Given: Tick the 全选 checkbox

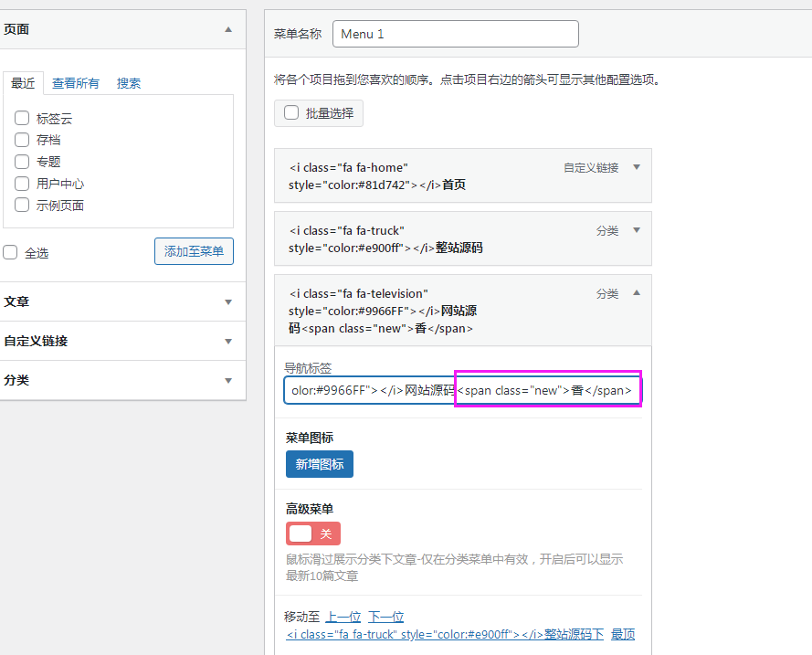Looking at the screenshot, I should (10, 252).
